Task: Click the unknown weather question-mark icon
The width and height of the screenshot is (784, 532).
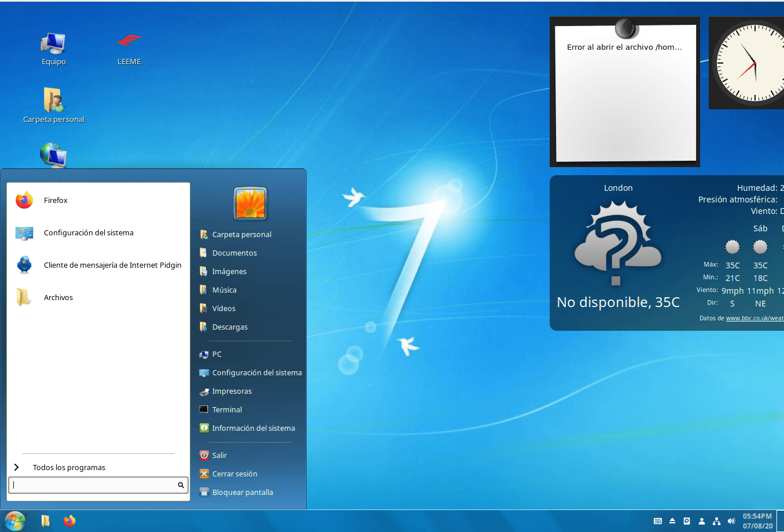Action: (x=617, y=243)
